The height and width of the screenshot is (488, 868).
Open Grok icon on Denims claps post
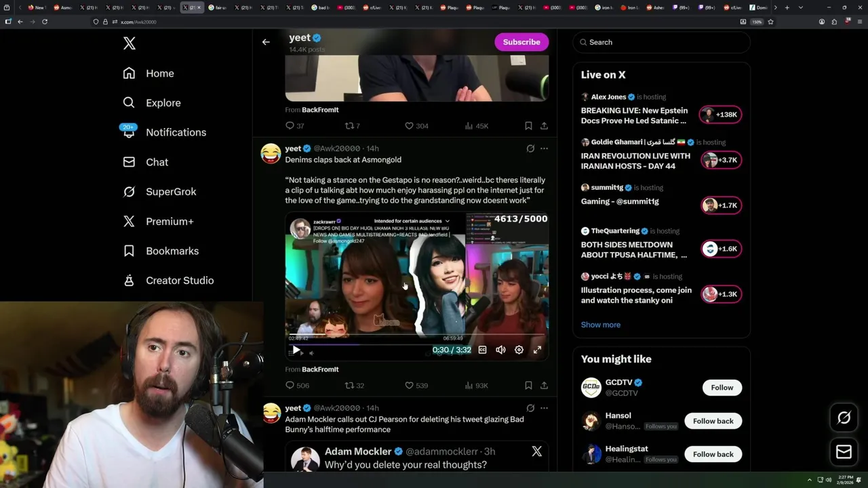[530, 148]
